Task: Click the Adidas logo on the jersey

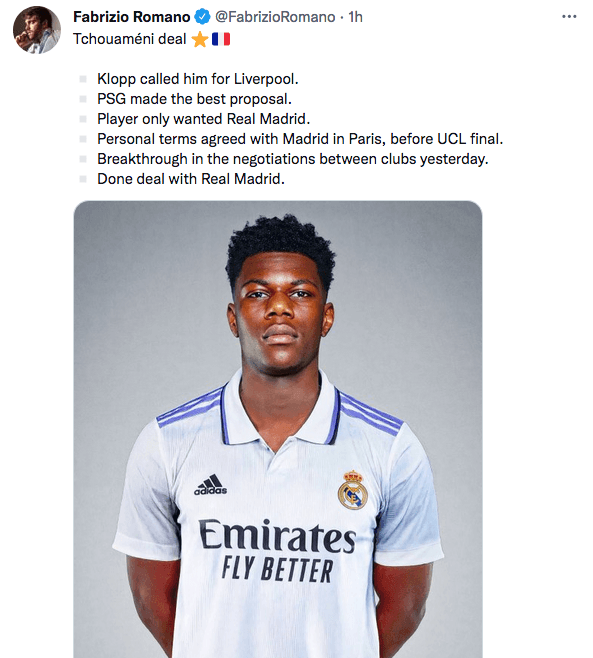Action: pyautogui.click(x=211, y=485)
